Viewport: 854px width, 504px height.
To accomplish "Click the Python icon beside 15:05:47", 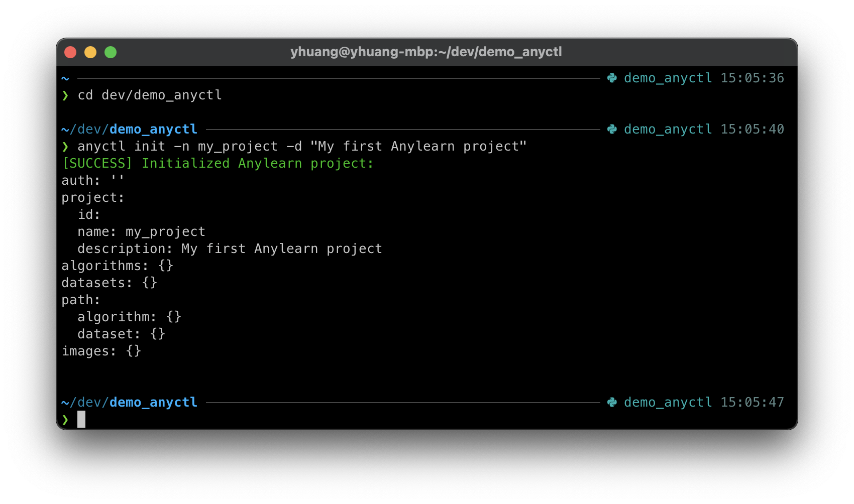I will (612, 402).
